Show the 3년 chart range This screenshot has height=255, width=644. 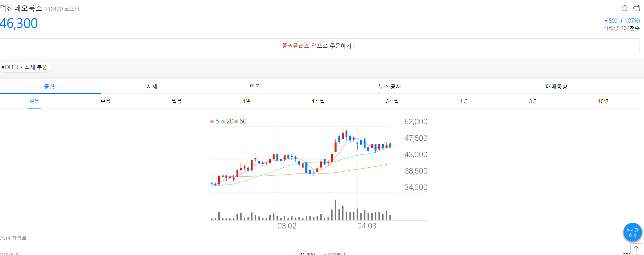coord(533,101)
